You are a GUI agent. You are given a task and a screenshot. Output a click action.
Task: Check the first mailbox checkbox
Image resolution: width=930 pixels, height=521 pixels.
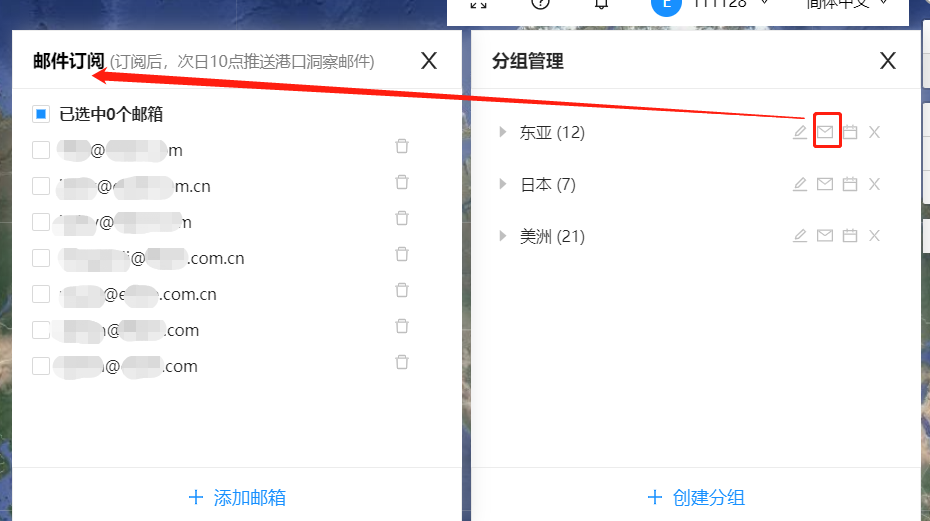[41, 150]
